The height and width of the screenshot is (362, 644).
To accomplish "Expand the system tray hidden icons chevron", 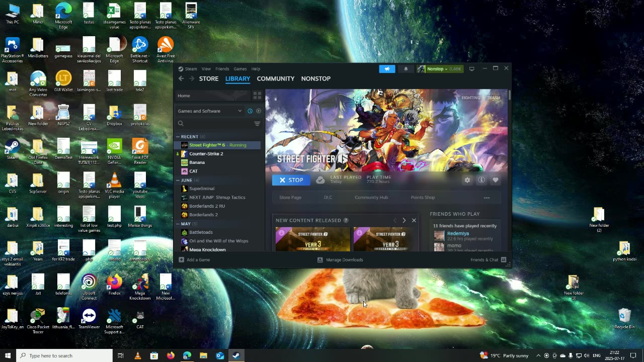I will [x=538, y=355].
